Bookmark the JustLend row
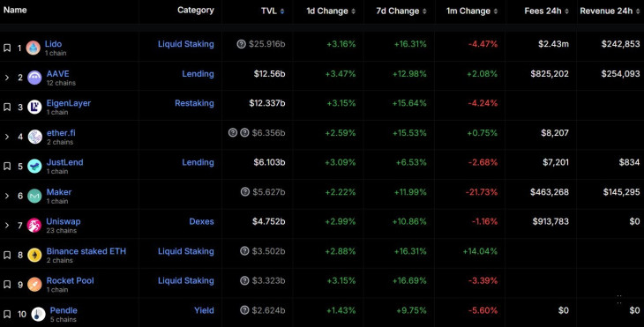Image resolution: width=644 pixels, height=327 pixels. 7,167
